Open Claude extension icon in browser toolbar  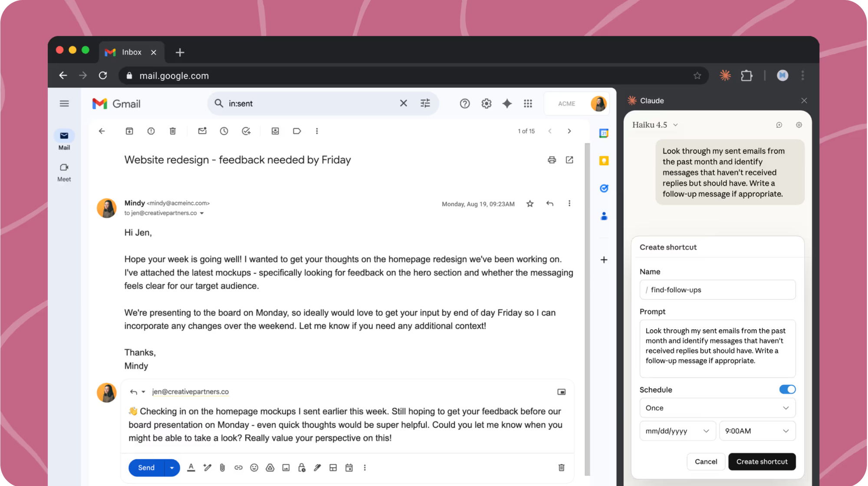point(725,76)
